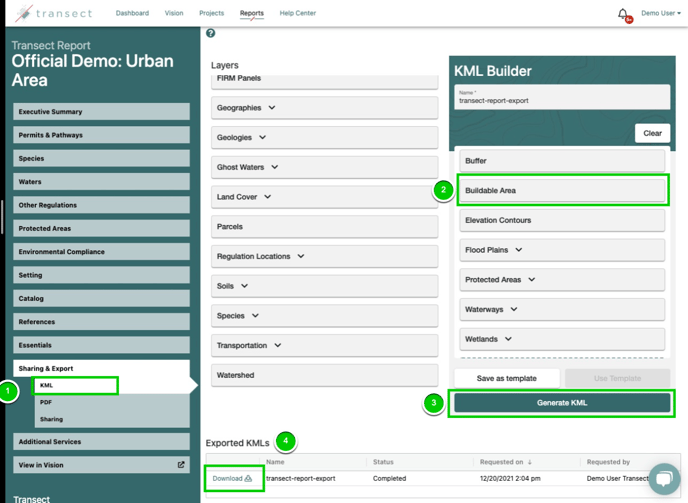Click external link icon on View in Vision
The image size is (688, 503).
[181, 464]
